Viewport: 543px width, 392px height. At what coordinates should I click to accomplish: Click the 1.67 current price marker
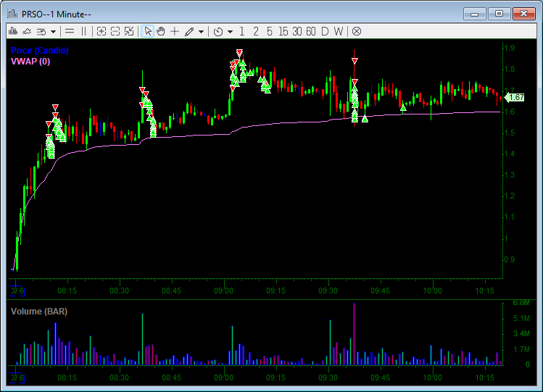click(515, 98)
